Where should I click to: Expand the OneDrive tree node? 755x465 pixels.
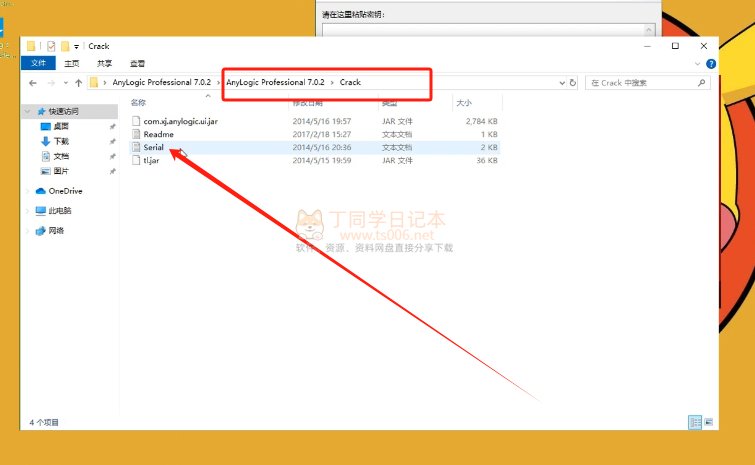pos(27,191)
